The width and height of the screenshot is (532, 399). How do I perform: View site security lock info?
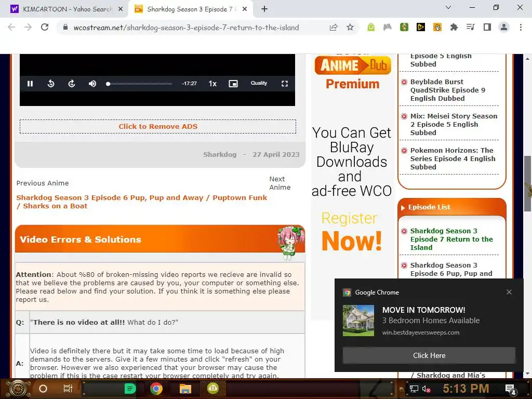click(65, 28)
